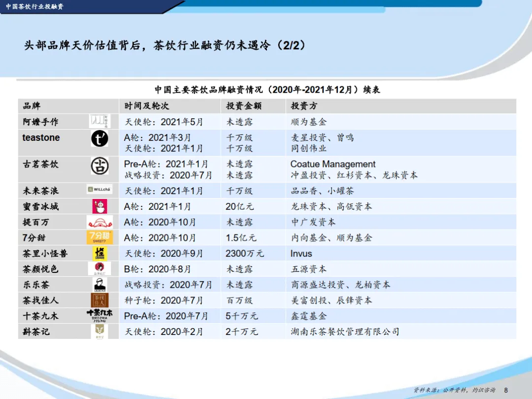Click the 中国茶饮行业投融资 header tab
The width and height of the screenshot is (532, 399).
click(x=34, y=6)
